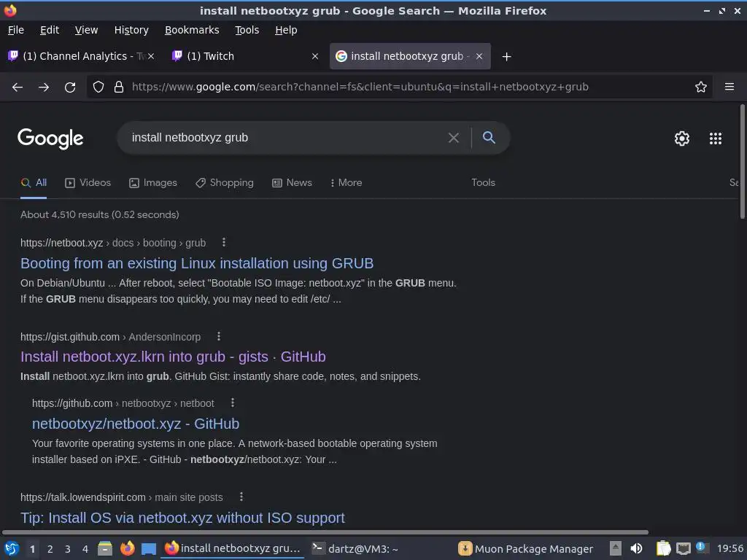
Task: Open options for github.com netbootxyz result
Action: click(x=233, y=402)
